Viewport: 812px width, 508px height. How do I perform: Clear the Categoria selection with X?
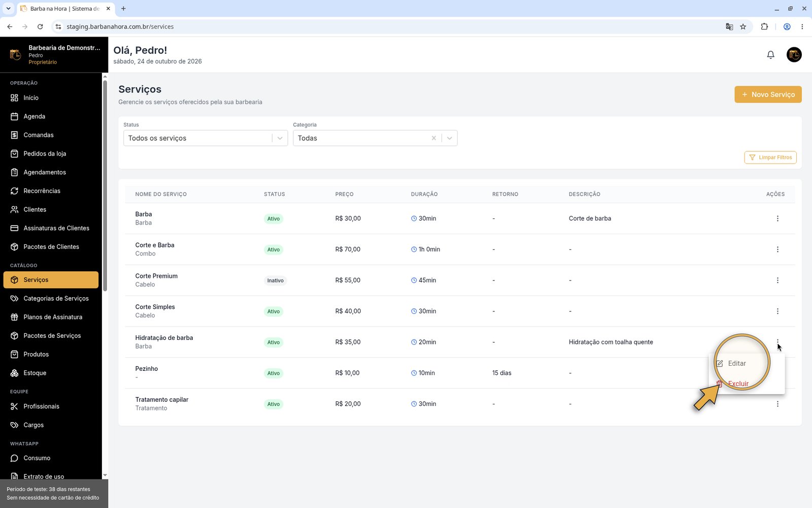tap(433, 138)
